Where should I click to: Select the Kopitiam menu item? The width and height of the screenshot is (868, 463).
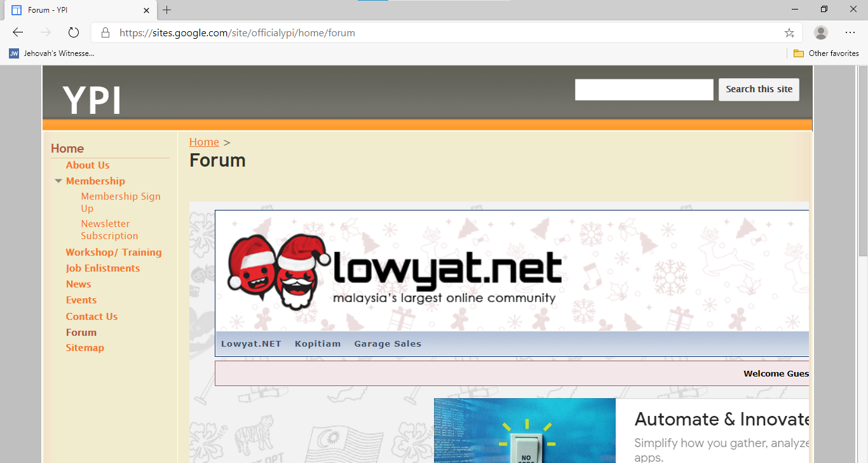[318, 343]
